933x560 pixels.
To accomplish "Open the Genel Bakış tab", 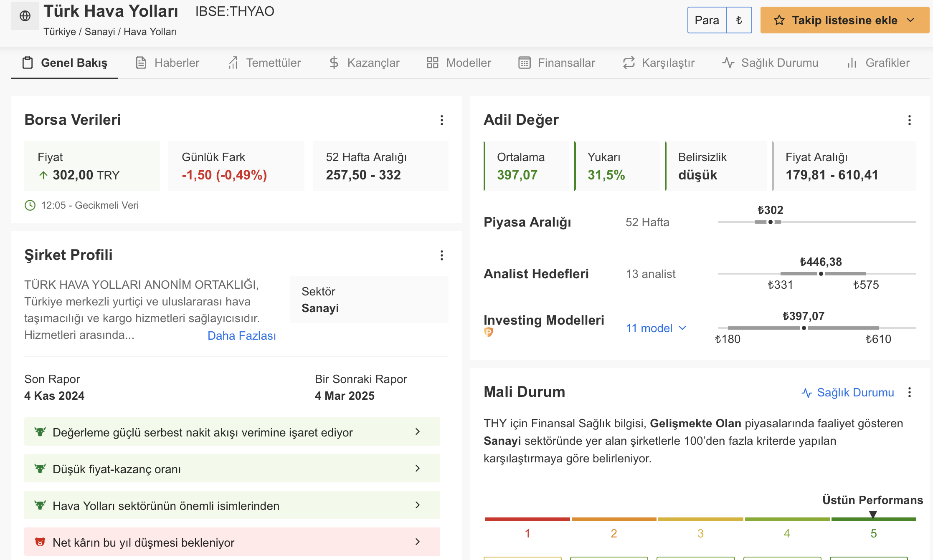I will (64, 63).
